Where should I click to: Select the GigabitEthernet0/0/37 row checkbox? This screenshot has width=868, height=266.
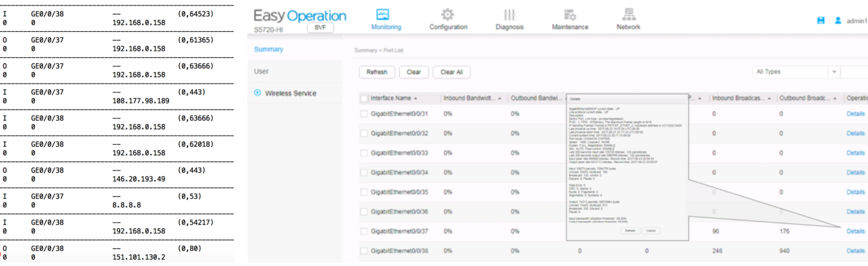click(x=364, y=231)
